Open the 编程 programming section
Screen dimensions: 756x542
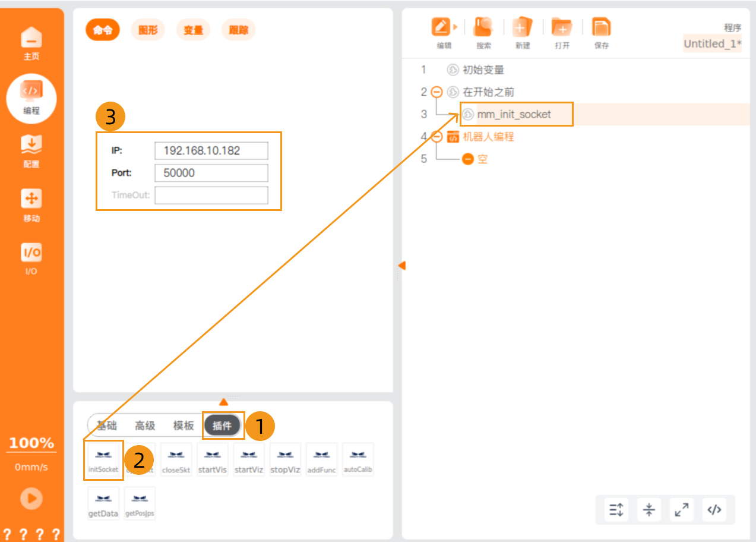31,97
